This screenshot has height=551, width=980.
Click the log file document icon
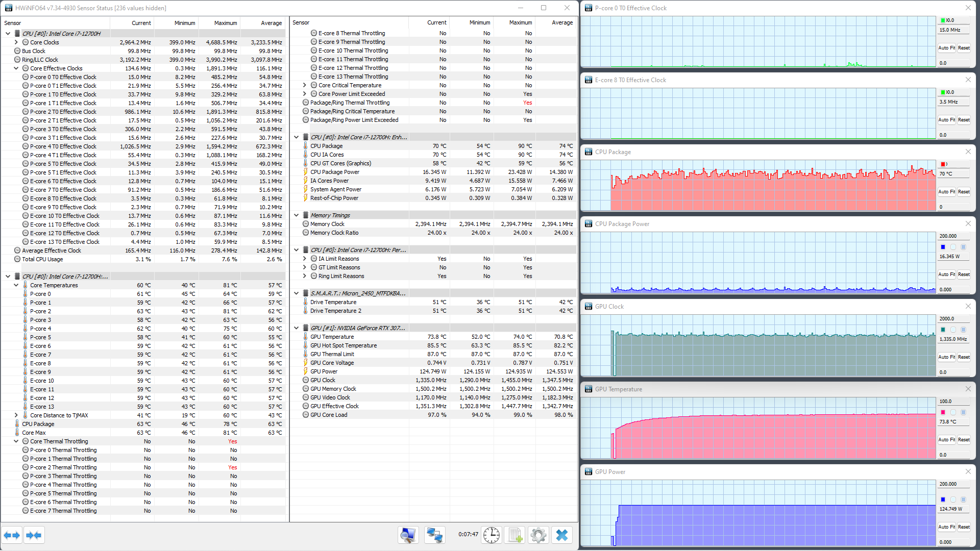point(514,535)
